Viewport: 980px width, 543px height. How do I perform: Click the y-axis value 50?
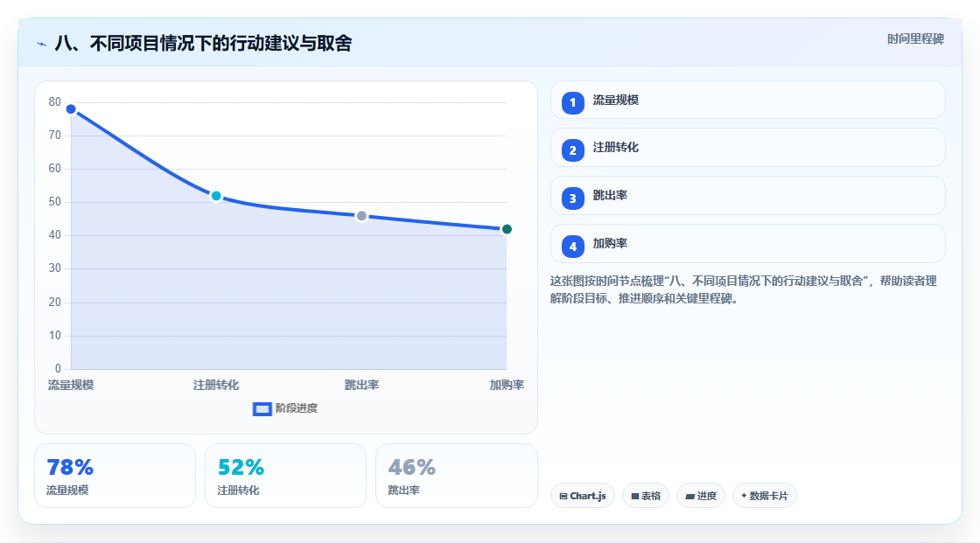(x=55, y=202)
